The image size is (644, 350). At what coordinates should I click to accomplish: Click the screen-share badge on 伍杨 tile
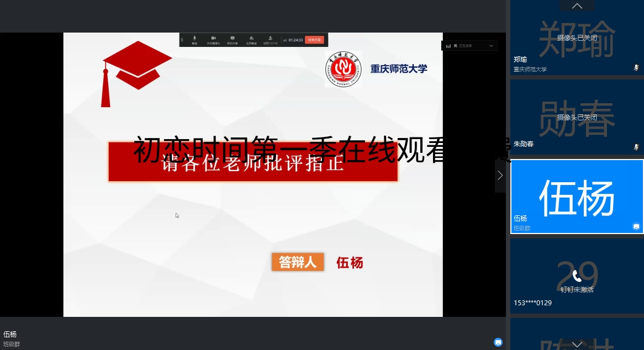tap(636, 226)
